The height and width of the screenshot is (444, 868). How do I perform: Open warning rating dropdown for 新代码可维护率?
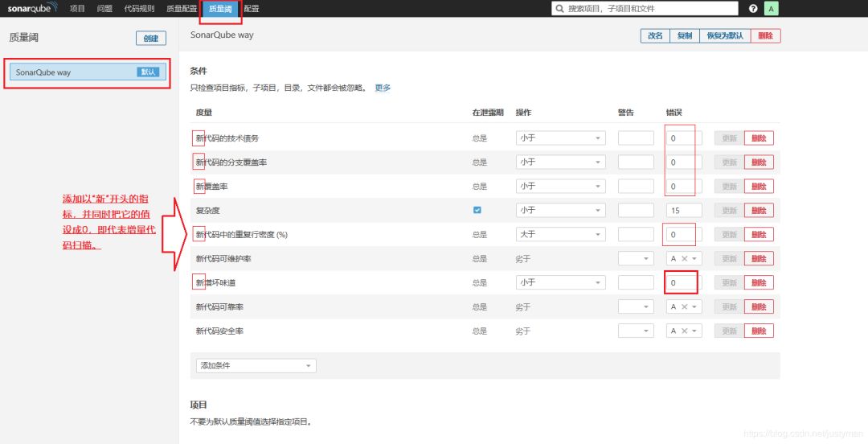coord(636,259)
